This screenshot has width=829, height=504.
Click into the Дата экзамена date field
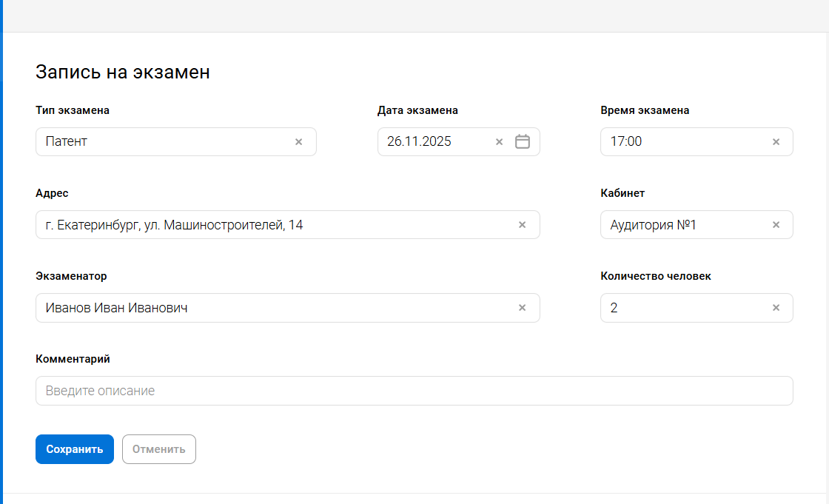433,142
